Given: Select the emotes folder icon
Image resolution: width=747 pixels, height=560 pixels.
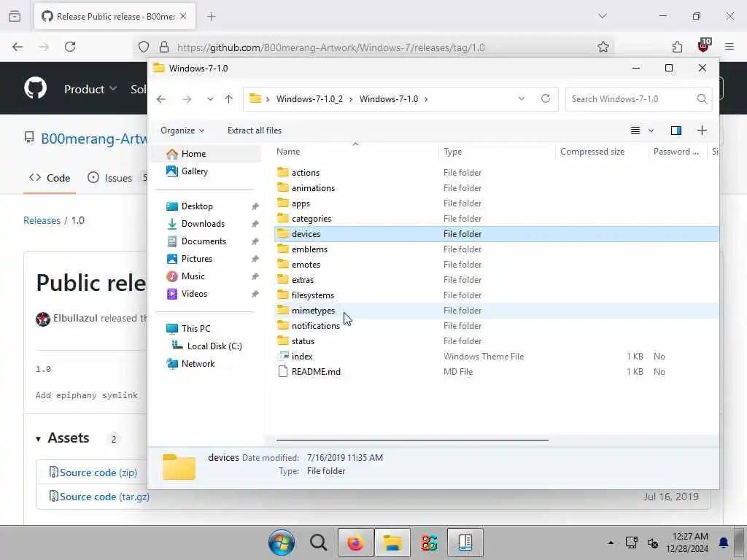Looking at the screenshot, I should click(283, 264).
